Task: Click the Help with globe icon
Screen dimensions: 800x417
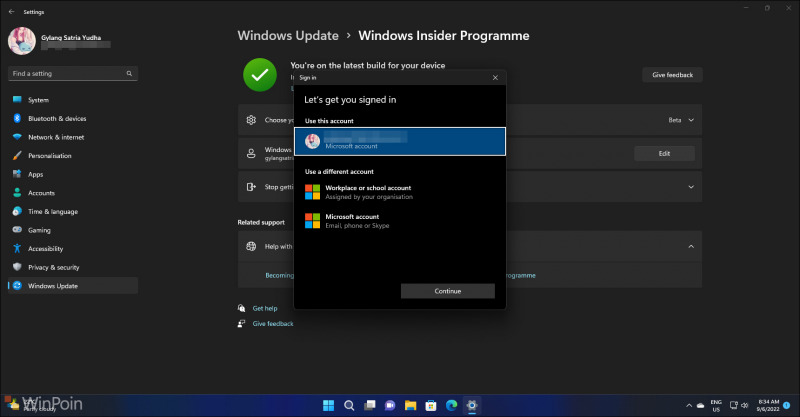Action: [x=251, y=247]
